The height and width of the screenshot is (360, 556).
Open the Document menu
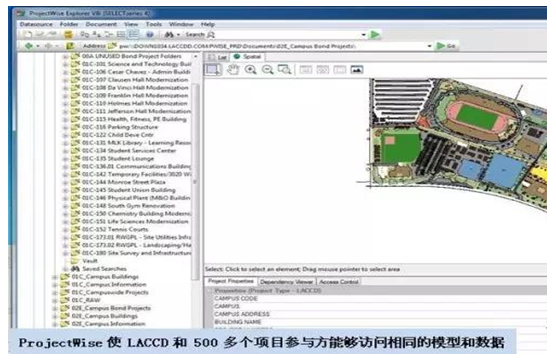click(x=101, y=24)
